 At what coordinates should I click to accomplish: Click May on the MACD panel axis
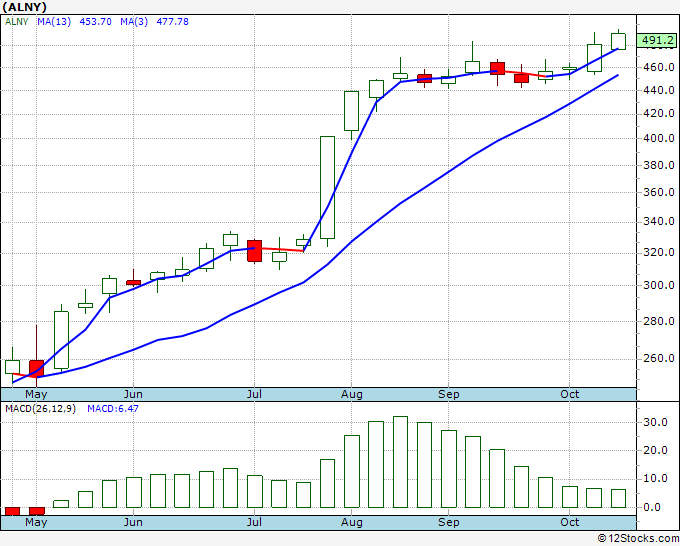36,522
